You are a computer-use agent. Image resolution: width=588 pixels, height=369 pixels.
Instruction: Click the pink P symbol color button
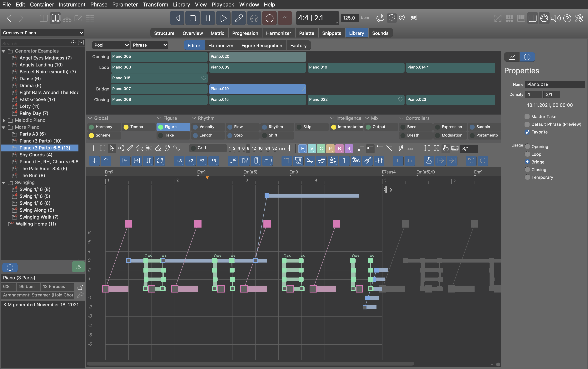(330, 148)
